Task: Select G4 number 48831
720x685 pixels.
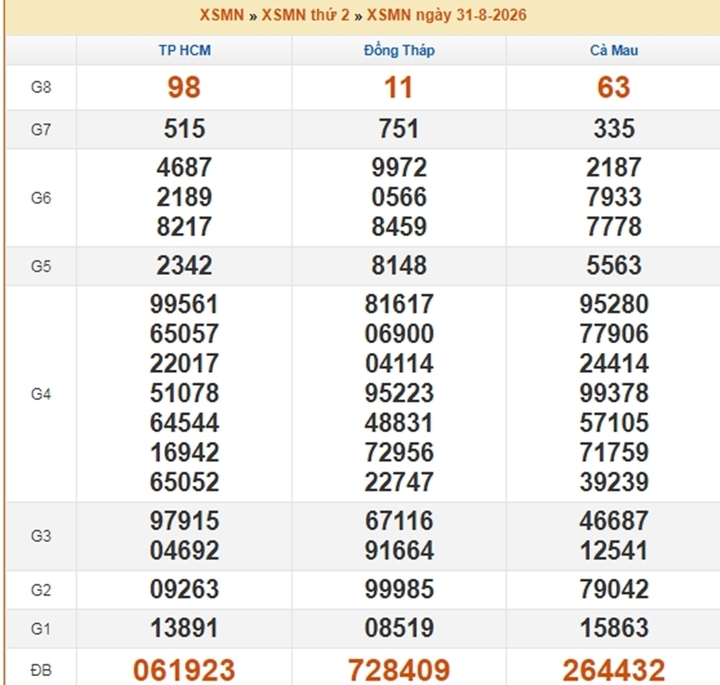Action: click(399, 423)
